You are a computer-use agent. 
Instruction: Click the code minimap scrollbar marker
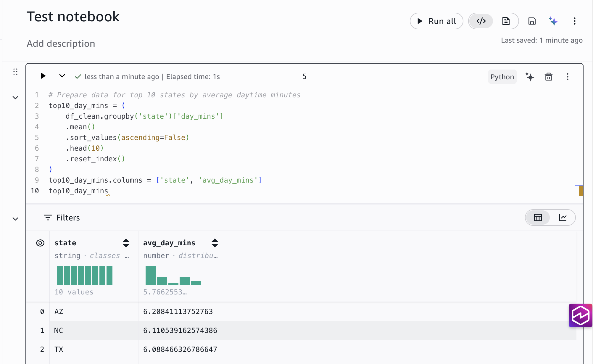point(581,191)
